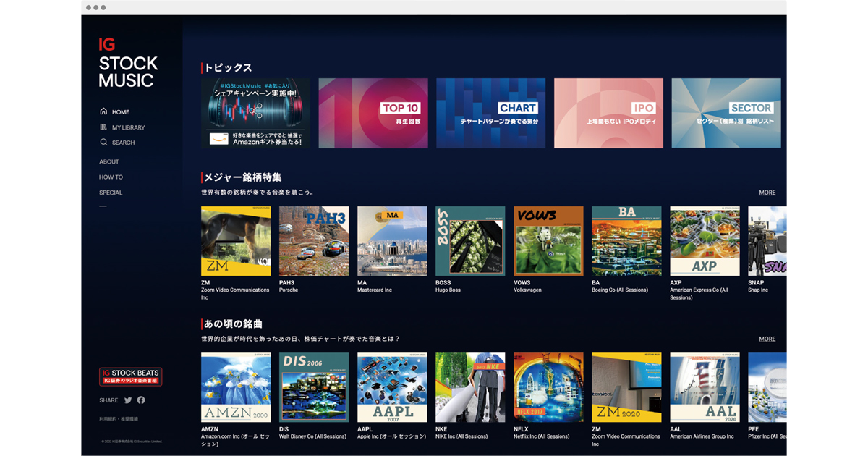Click MORE beside メジャー銘柄特集
This screenshot has width=868, height=456.
point(767,193)
